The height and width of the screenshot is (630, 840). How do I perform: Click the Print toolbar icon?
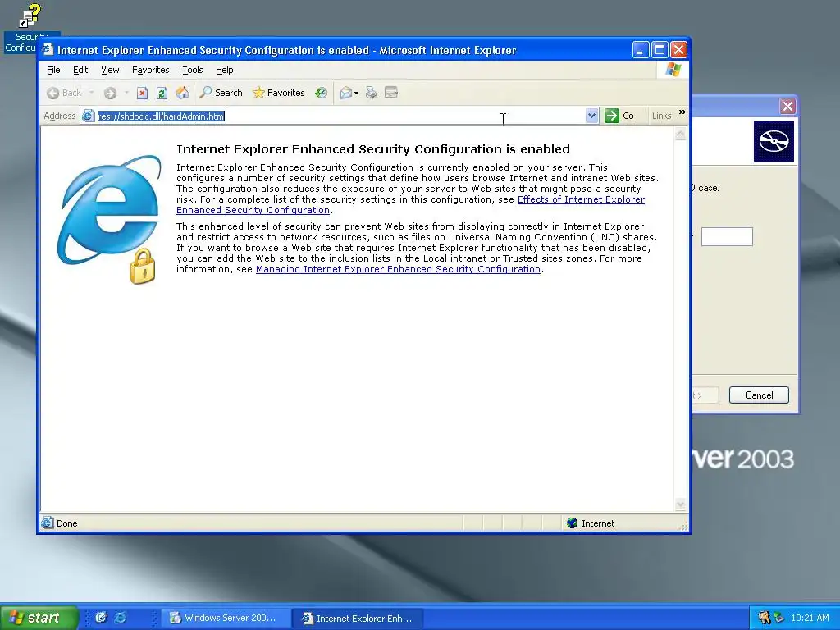(x=372, y=94)
